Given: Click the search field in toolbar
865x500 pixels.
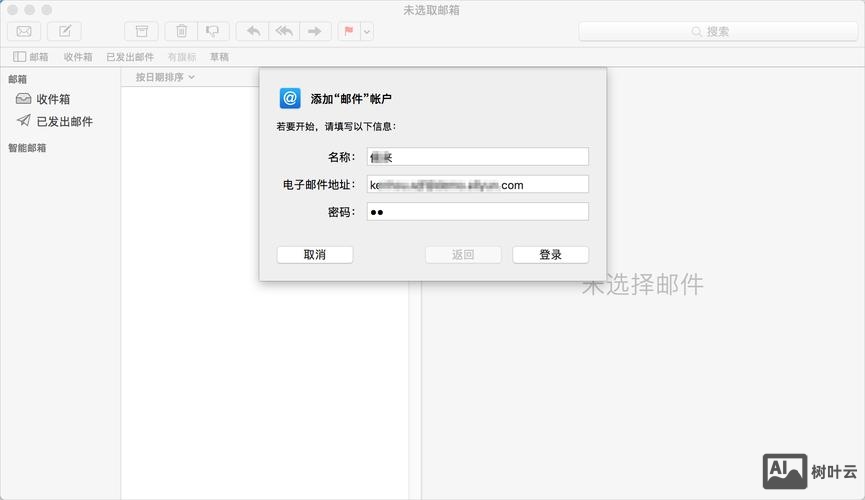Looking at the screenshot, I should coord(718,31).
